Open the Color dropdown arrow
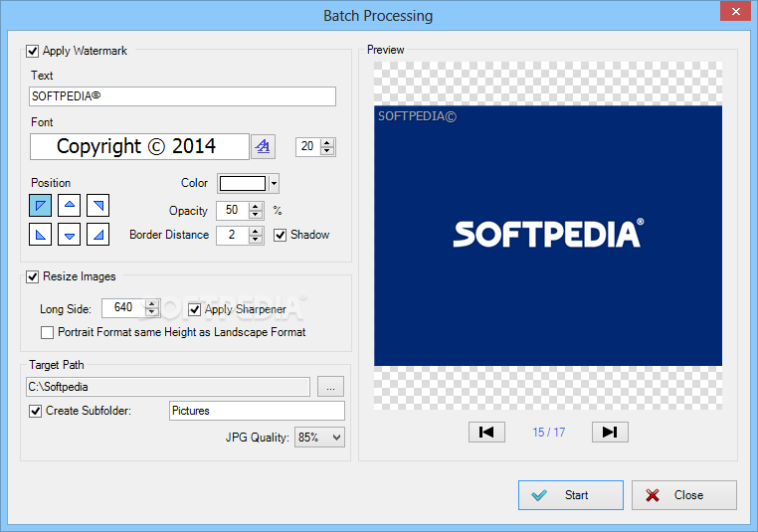This screenshot has height=532, width=758. coord(275,184)
